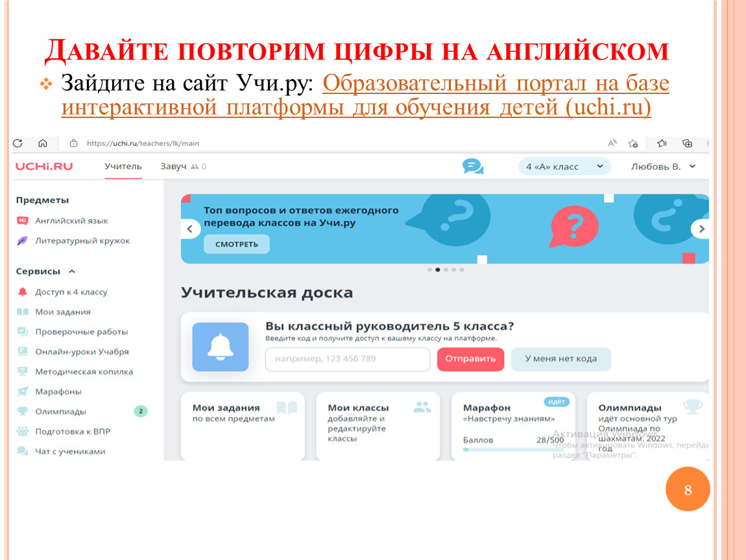Open the Мои задания card
The height and width of the screenshot is (560, 746).
click(x=243, y=426)
